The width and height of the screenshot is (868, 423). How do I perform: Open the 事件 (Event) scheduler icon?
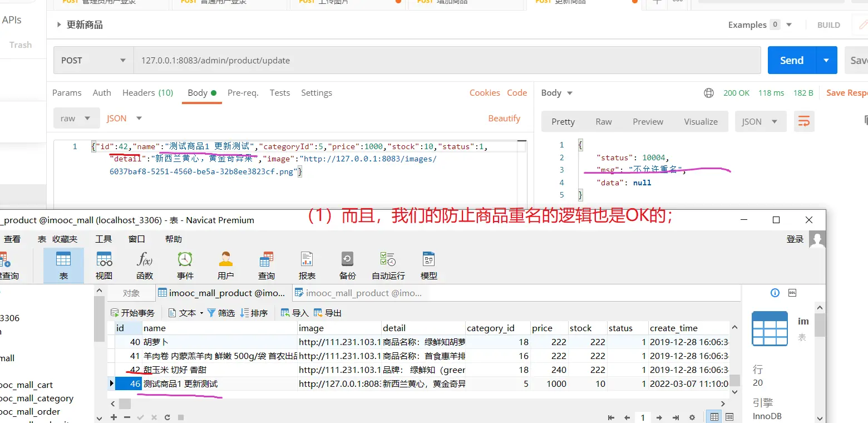pyautogui.click(x=185, y=265)
